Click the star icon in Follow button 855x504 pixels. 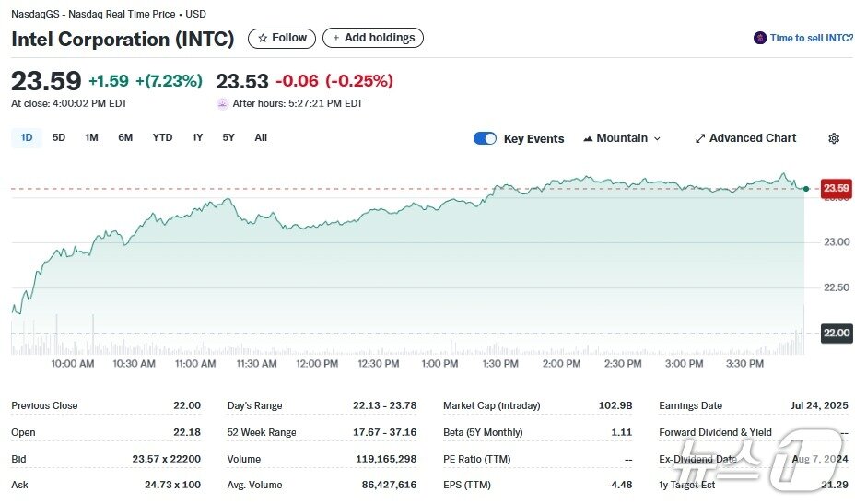(x=263, y=38)
